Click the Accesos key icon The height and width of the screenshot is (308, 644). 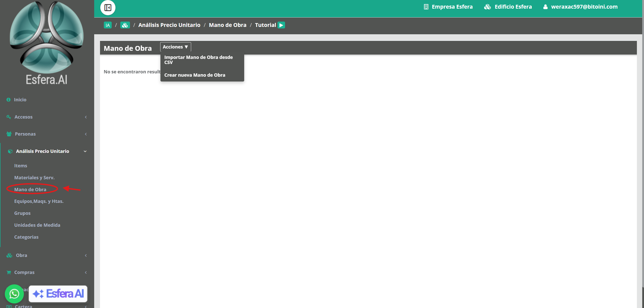[x=9, y=117]
